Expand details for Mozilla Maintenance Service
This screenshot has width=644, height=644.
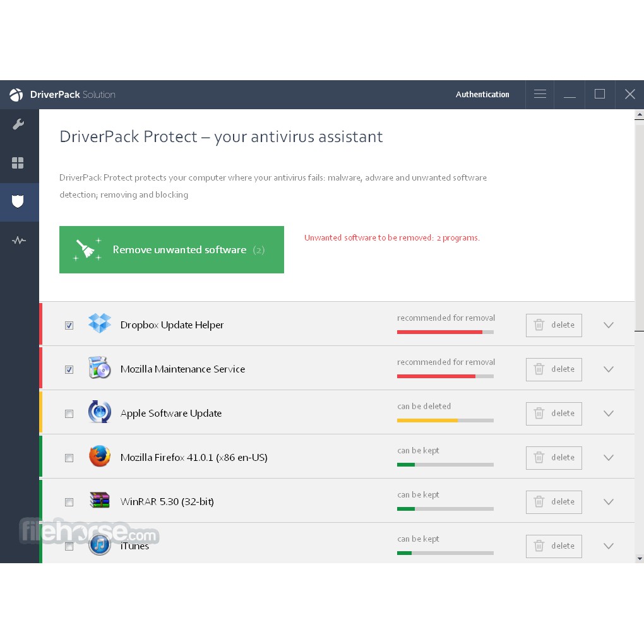[609, 369]
